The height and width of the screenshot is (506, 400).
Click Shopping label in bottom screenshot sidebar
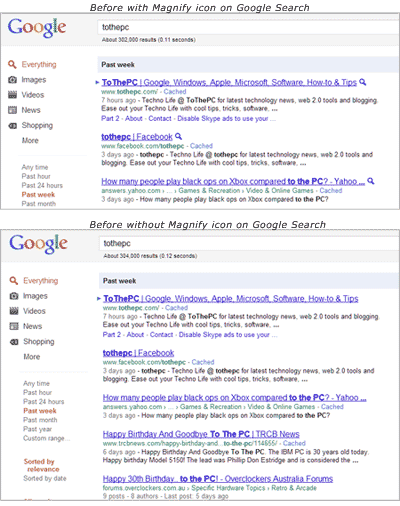39,342
